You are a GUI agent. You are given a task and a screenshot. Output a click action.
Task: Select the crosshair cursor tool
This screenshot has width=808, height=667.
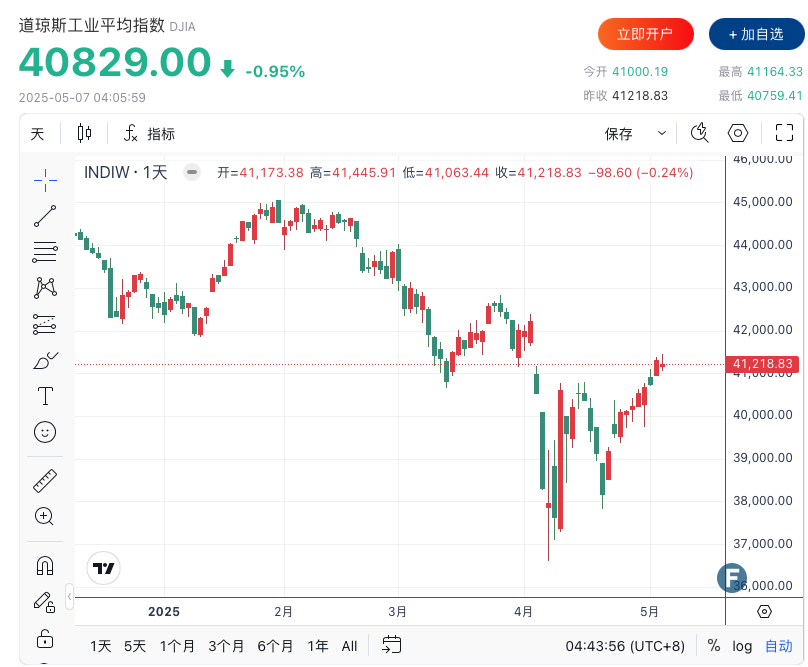tap(45, 178)
